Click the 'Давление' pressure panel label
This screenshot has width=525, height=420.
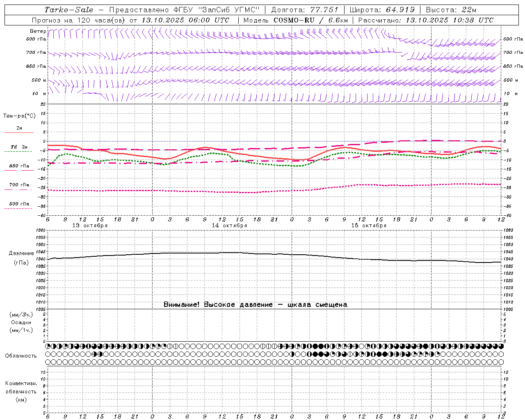[x=21, y=253]
